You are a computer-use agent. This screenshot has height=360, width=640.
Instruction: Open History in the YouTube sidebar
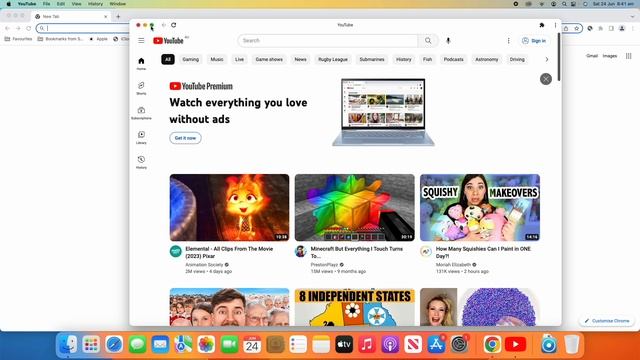[x=141, y=162]
